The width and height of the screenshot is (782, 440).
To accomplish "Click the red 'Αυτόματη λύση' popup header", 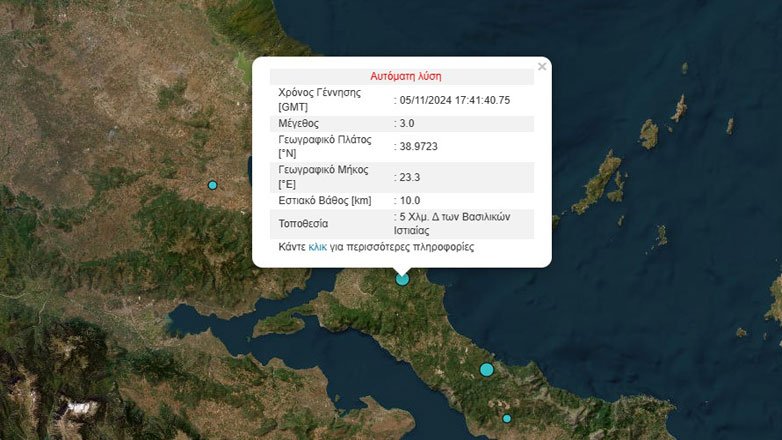I will (405, 76).
